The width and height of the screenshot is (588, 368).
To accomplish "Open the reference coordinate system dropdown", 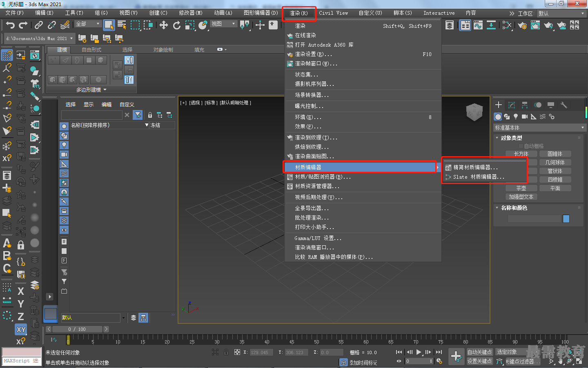I will tap(223, 24).
